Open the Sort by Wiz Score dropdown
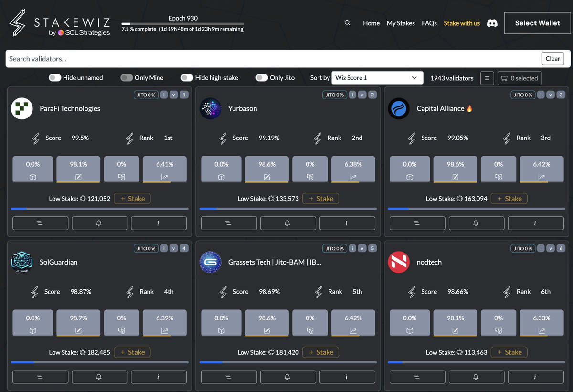The image size is (573, 392). [377, 78]
